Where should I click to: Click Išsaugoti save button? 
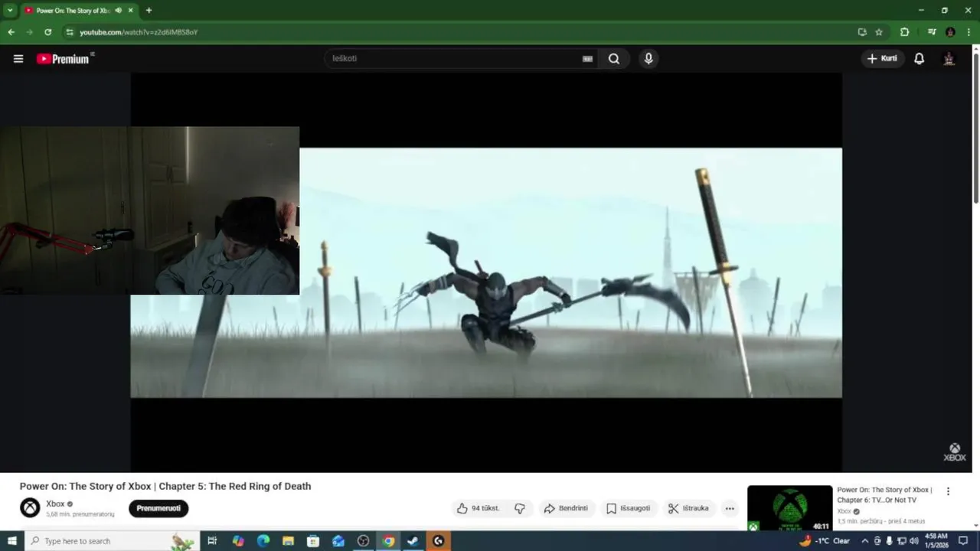pyautogui.click(x=628, y=508)
